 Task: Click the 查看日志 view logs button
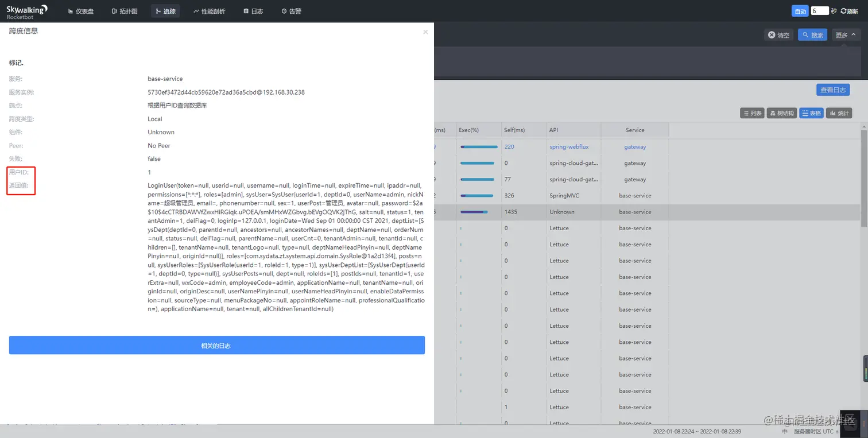click(x=833, y=90)
